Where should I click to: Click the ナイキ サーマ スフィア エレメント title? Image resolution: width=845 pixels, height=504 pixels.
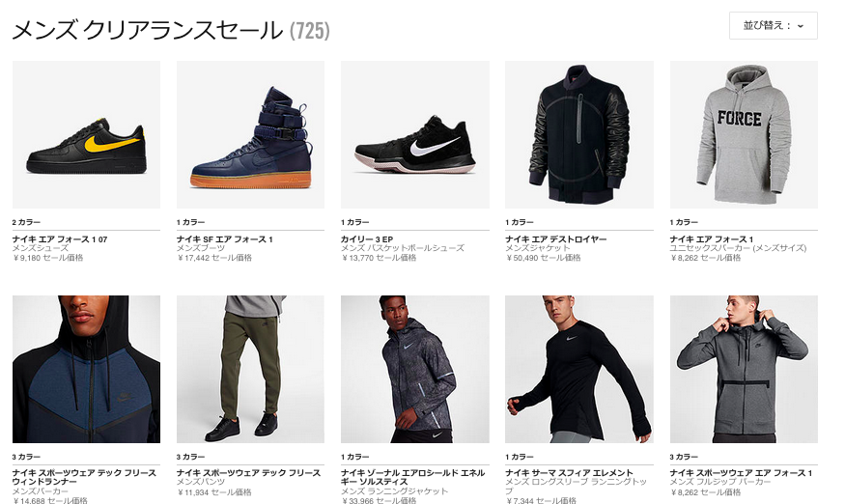click(569, 473)
